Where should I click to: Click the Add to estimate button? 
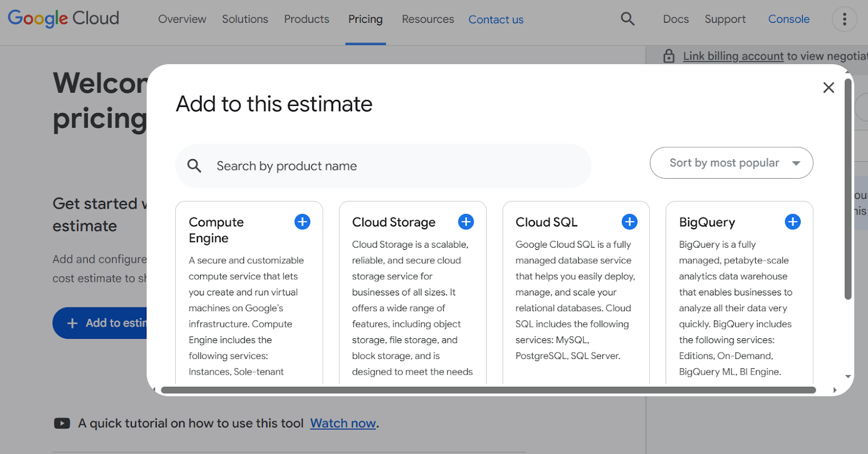pyautogui.click(x=100, y=323)
